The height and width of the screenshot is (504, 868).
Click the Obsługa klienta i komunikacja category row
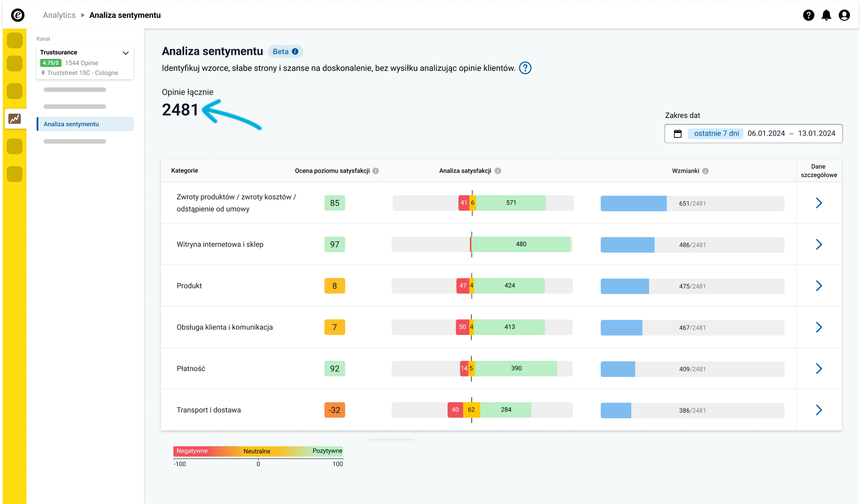(225, 327)
